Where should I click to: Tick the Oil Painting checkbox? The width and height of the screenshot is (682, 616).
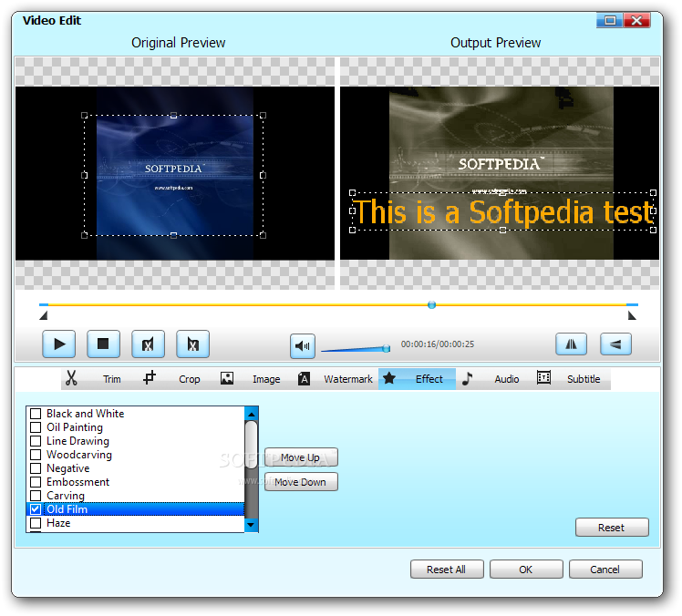click(36, 427)
